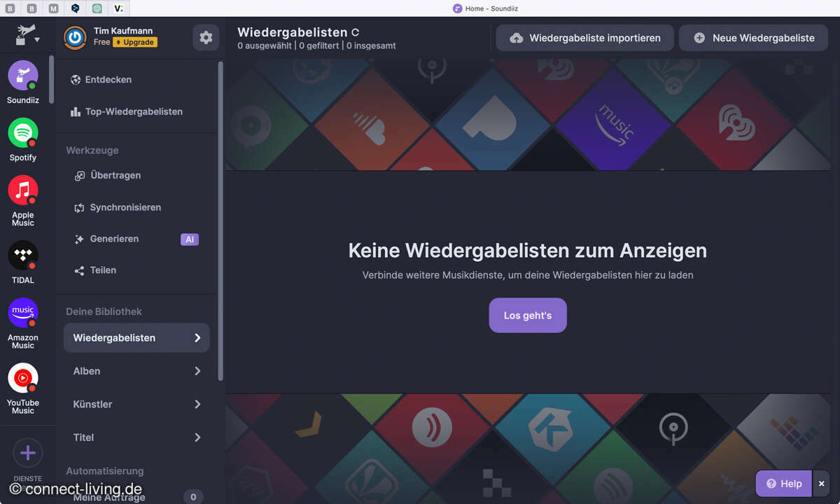Click the '0 ausgewählt' counter text

[x=264, y=45]
